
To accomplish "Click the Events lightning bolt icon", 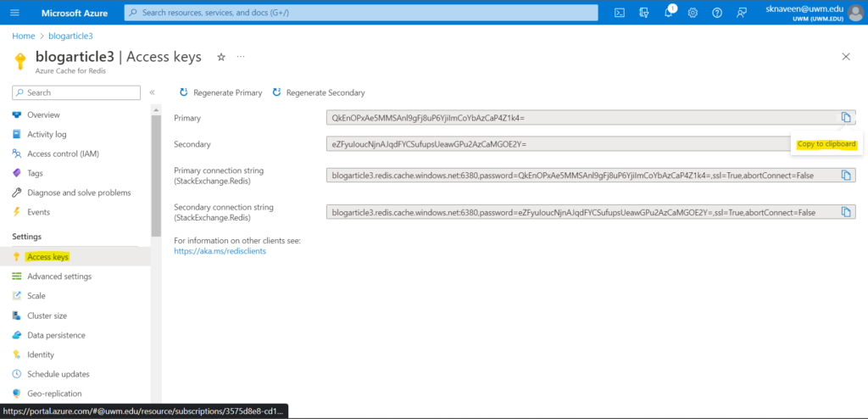I will [17, 212].
